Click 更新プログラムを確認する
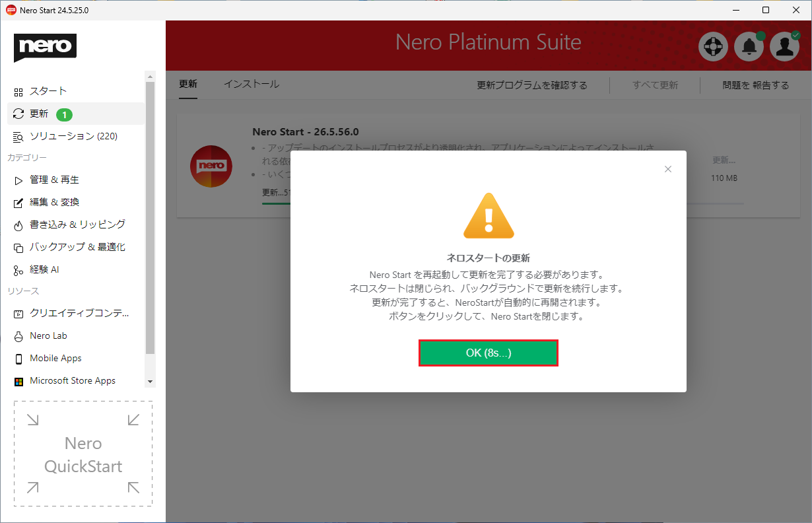 tap(532, 85)
